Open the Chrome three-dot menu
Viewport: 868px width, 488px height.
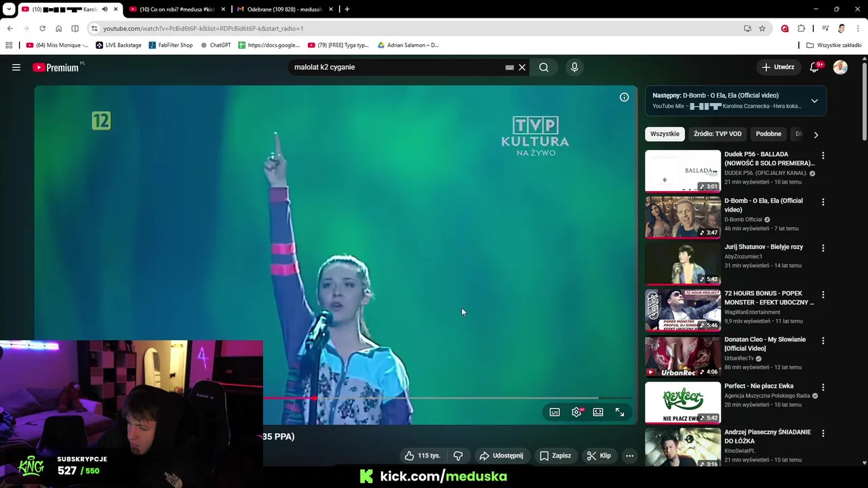pyautogui.click(x=858, y=28)
